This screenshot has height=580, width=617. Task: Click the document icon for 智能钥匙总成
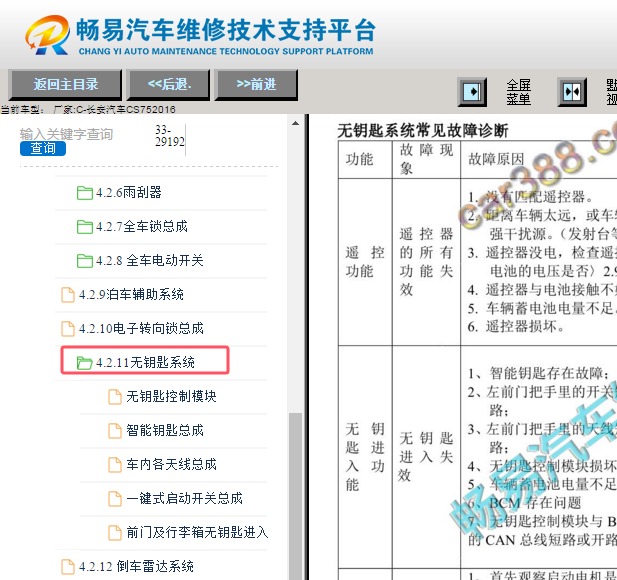pos(115,430)
